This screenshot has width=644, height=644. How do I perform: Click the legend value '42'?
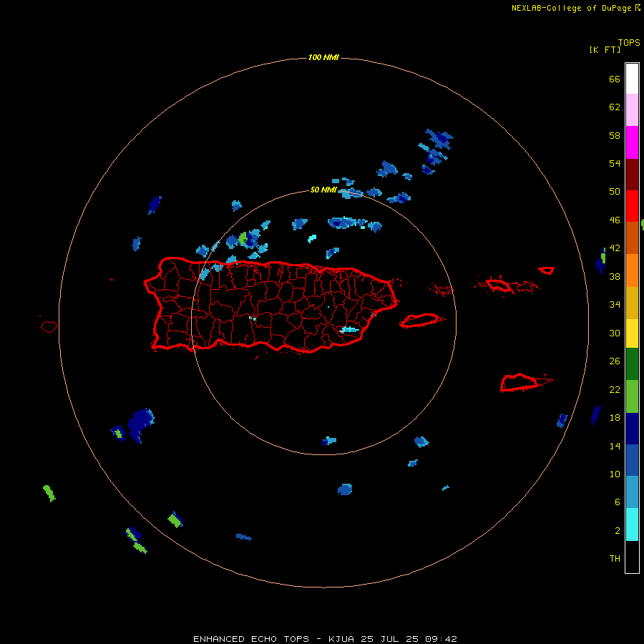[615, 248]
